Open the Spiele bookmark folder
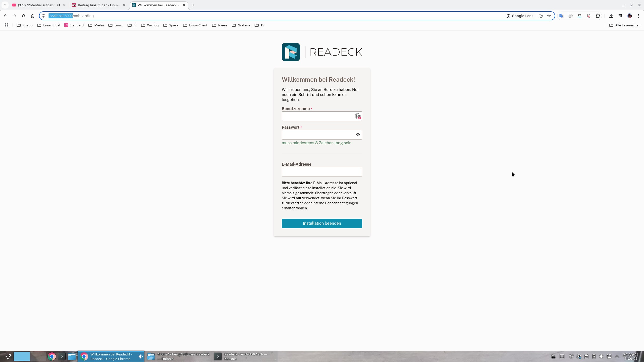Screen dimensions: 644x362 coord(171,25)
